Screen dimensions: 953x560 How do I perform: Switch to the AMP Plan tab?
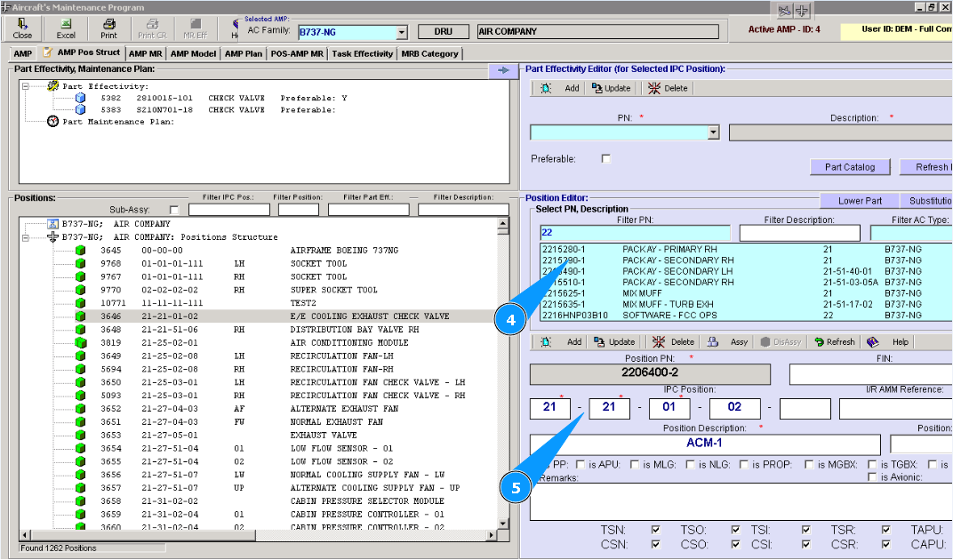click(243, 53)
